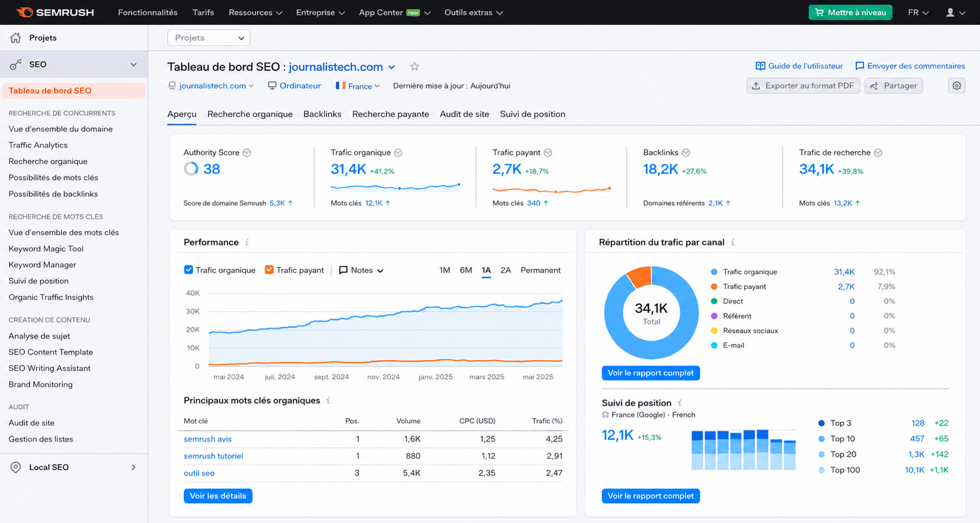This screenshot has width=980, height=523.
Task: Click Principaux mots clés info icon
Action: [328, 401]
